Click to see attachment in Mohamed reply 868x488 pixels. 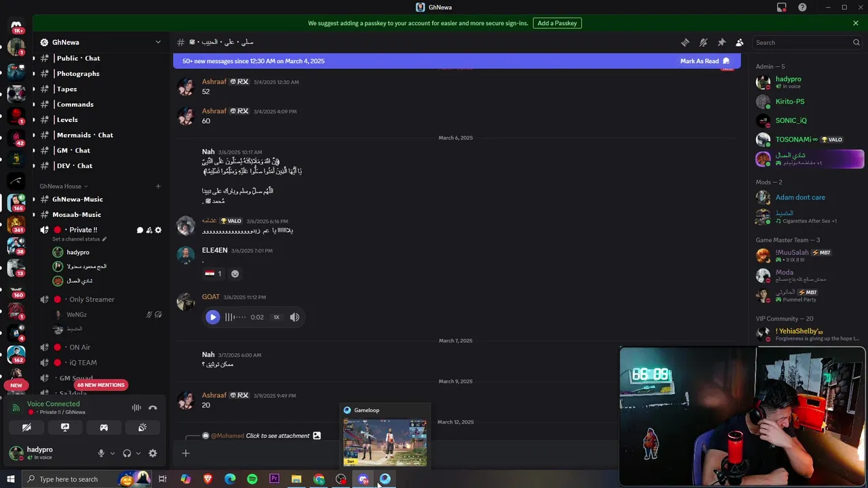click(x=278, y=436)
